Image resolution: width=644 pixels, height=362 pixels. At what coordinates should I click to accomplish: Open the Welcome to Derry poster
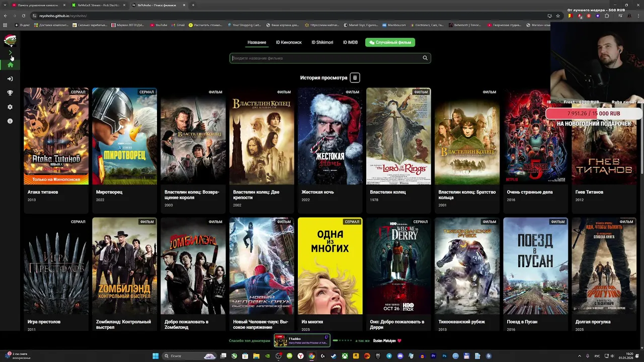coord(398,265)
